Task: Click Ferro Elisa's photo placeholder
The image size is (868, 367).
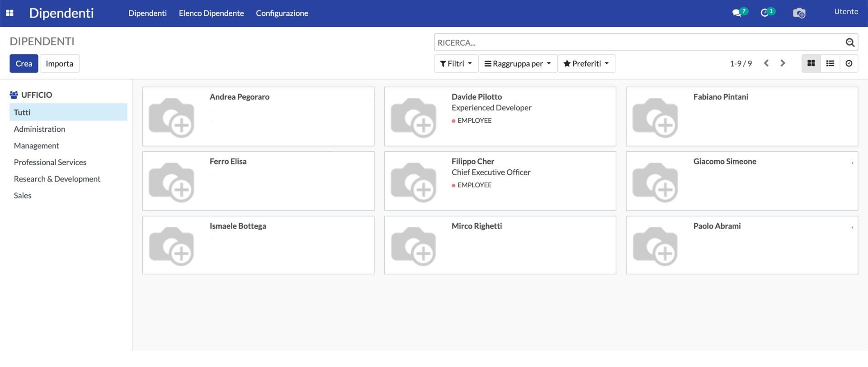Action: pos(171,182)
